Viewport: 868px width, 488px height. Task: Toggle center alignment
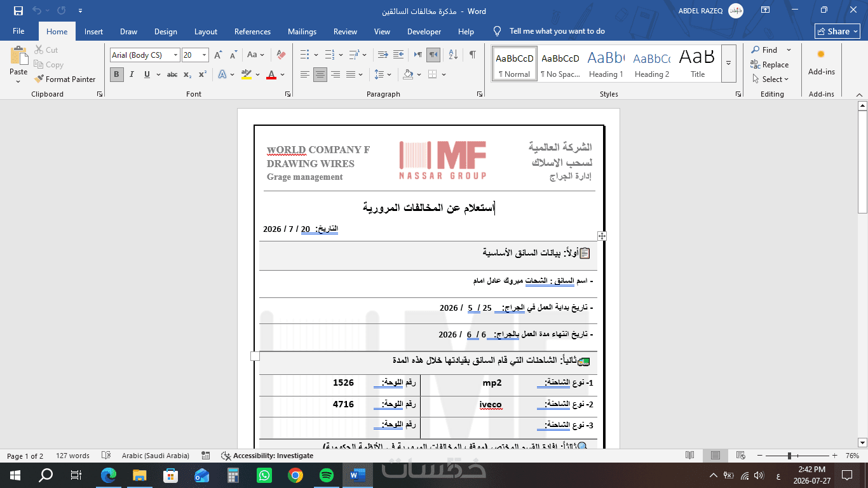[x=320, y=74]
